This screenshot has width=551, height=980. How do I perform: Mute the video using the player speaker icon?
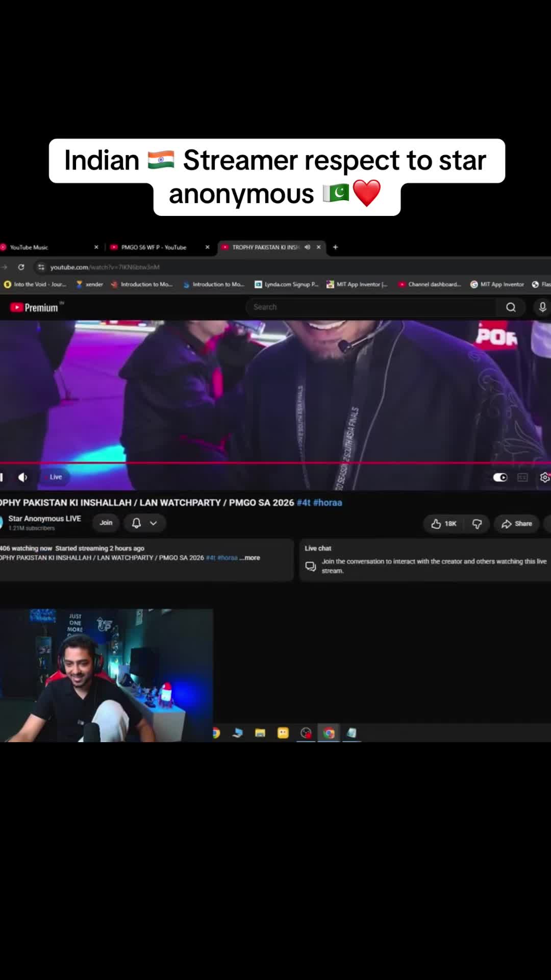point(22,477)
